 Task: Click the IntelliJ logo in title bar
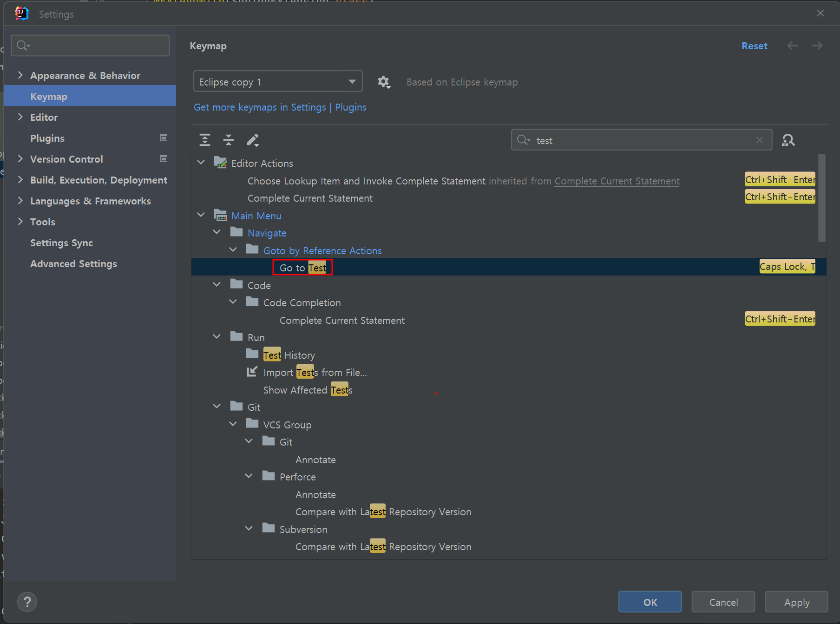[x=21, y=13]
